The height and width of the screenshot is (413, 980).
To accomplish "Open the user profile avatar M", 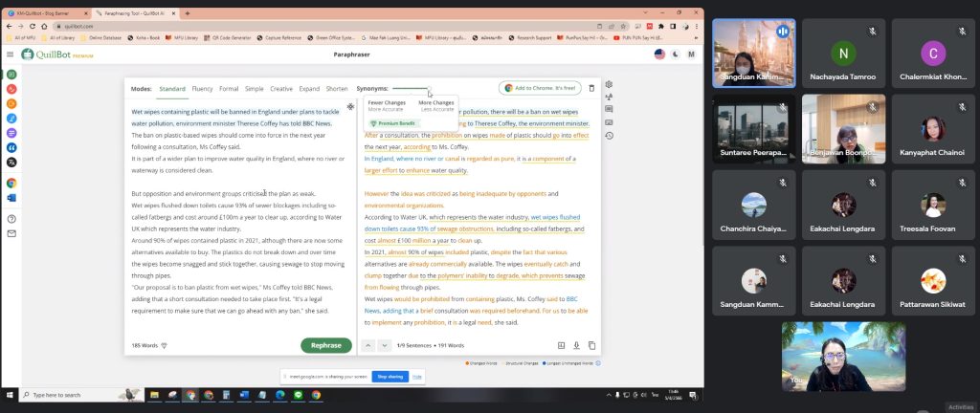I will pos(691,54).
